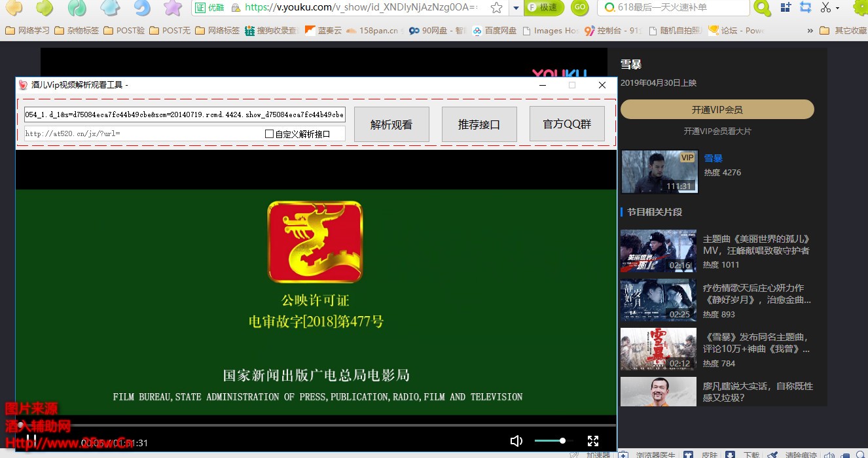Image resolution: width=868 pixels, height=458 pixels.
Task: Click the yellow hand-shaped toolbar icon
Action: click(x=14, y=8)
